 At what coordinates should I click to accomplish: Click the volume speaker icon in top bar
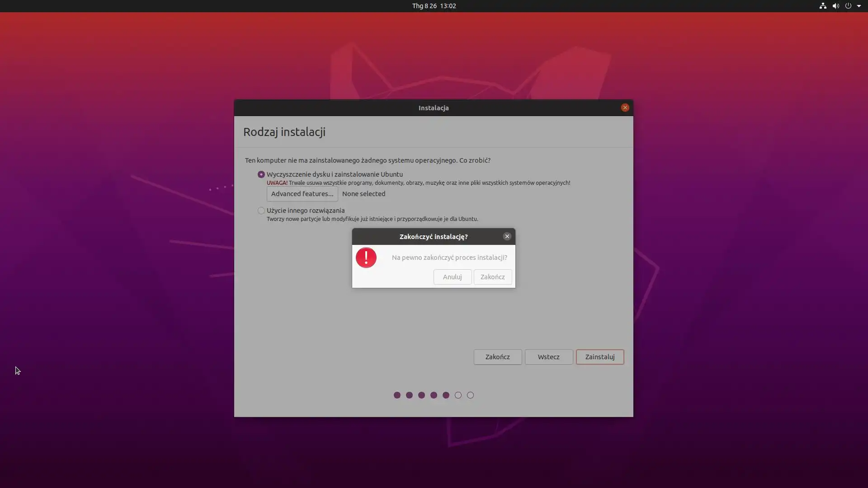(x=835, y=6)
